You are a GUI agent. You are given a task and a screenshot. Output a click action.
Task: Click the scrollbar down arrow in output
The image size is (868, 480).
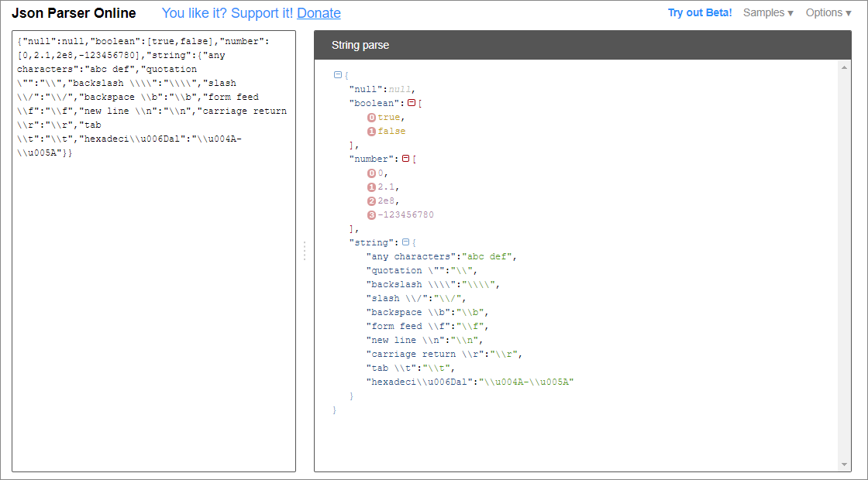point(844,465)
